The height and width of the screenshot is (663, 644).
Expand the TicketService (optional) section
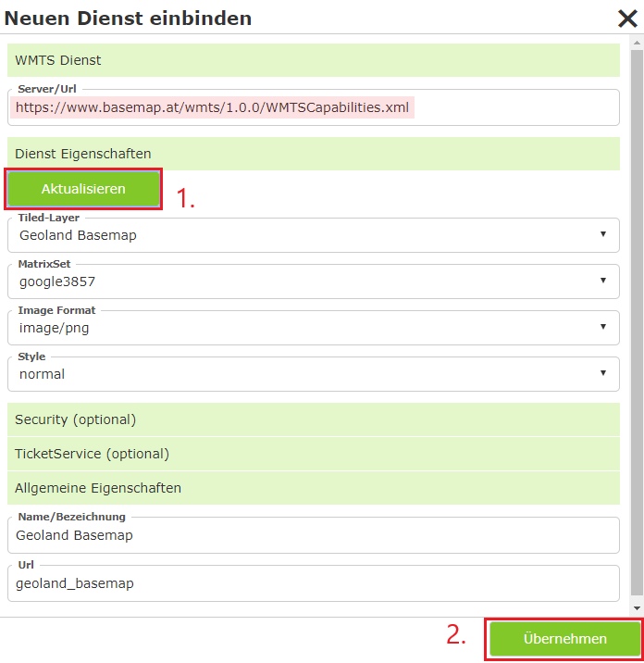pos(313,454)
